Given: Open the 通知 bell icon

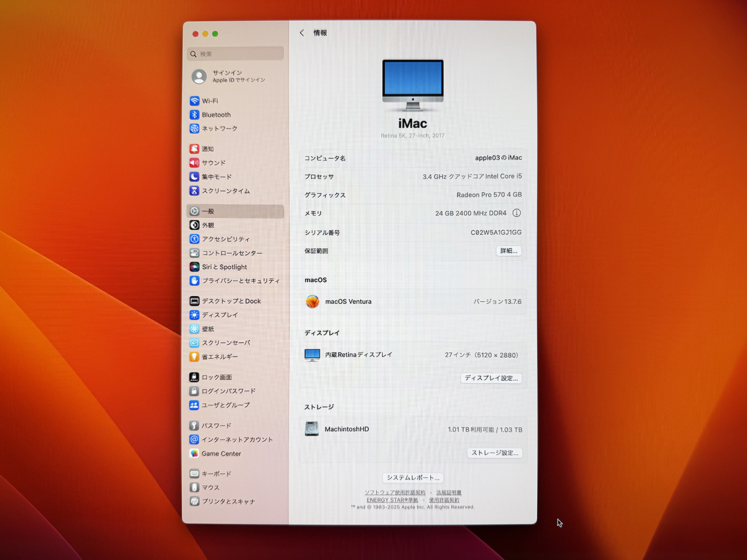Looking at the screenshot, I should pyautogui.click(x=195, y=149).
